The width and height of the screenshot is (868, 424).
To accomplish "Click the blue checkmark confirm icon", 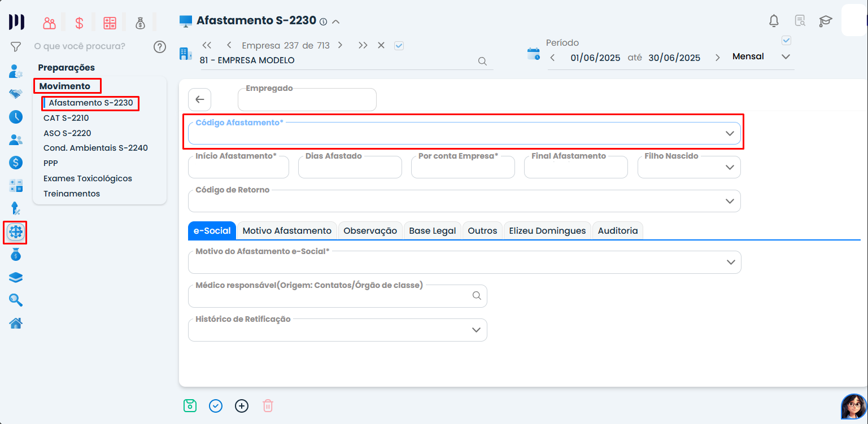I will 216,405.
